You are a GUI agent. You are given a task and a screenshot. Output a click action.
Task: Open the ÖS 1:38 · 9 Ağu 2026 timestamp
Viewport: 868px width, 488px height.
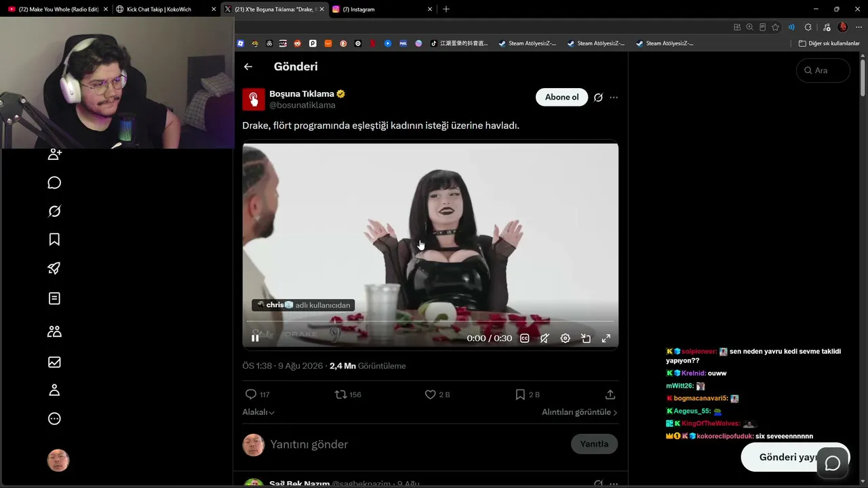[283, 366]
